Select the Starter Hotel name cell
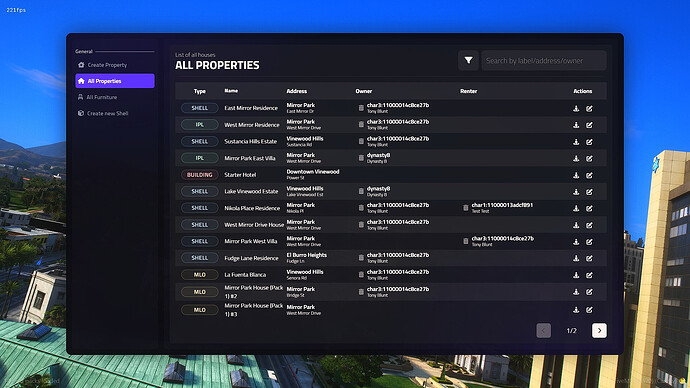This screenshot has height=388, width=690. 240,175
